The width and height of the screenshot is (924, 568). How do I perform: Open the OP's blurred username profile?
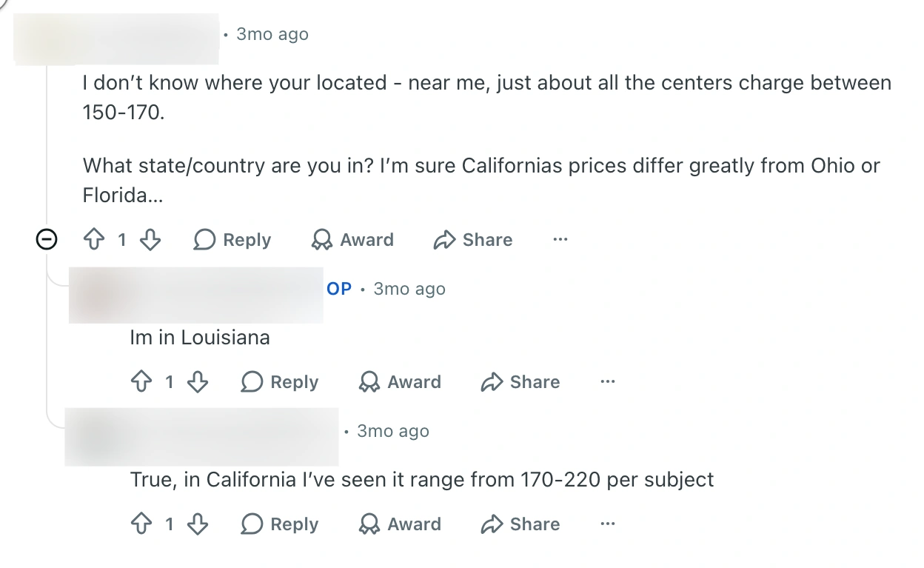(196, 295)
